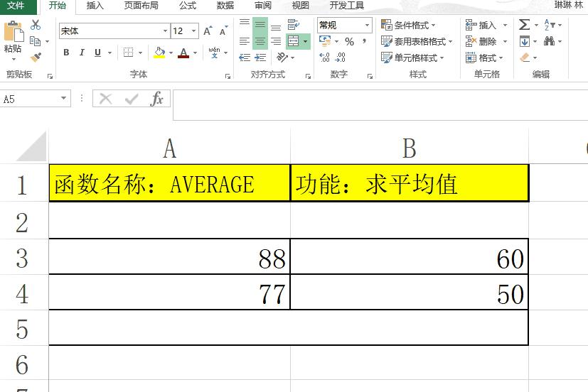The width and height of the screenshot is (588, 392).
Task: Click the Clear eraser icon
Action: 525,58
